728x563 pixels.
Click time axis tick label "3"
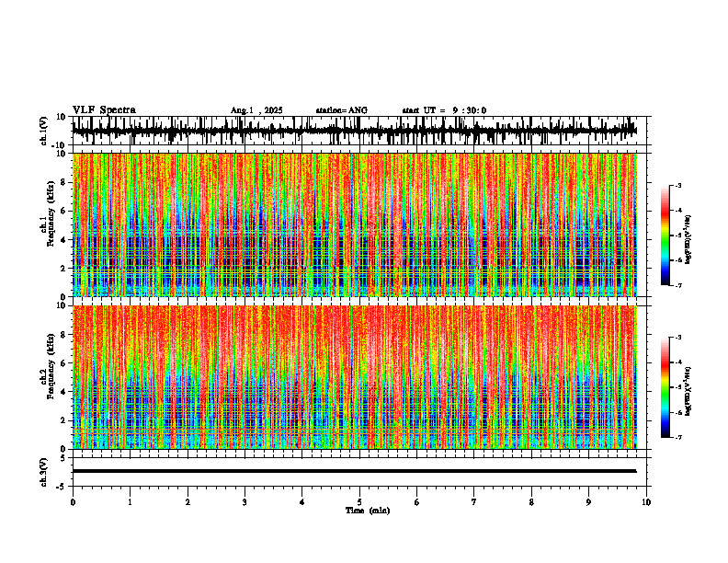pyautogui.click(x=245, y=502)
